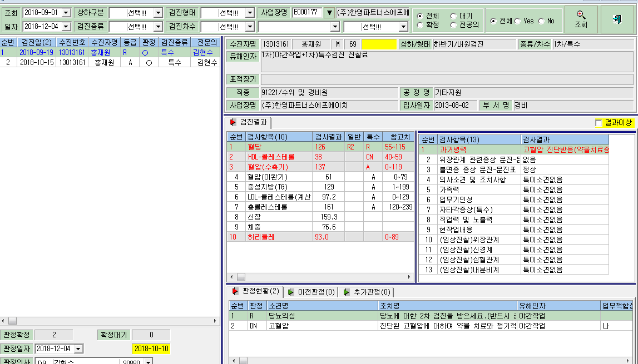
Task: Switch to the 추가판정(0) tab
Action: click(367, 292)
